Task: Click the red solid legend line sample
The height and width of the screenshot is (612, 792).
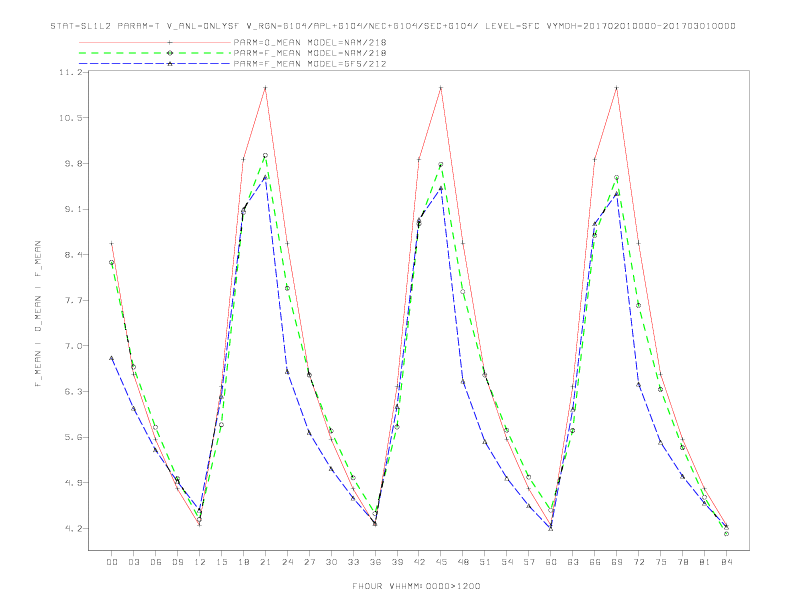Action: pos(155,42)
